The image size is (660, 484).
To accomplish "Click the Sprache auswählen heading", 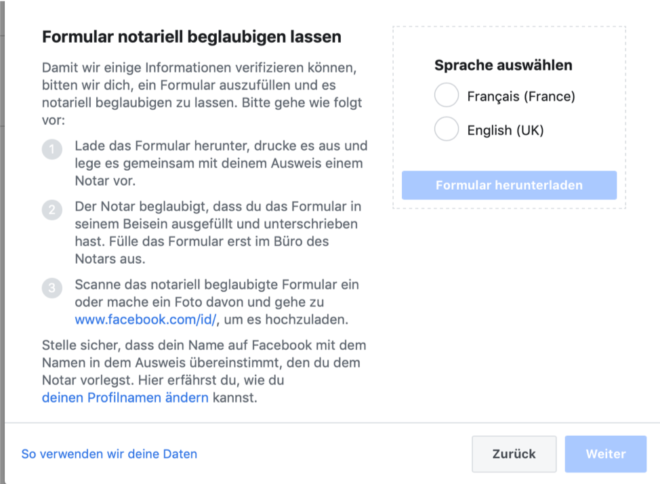I will point(503,65).
